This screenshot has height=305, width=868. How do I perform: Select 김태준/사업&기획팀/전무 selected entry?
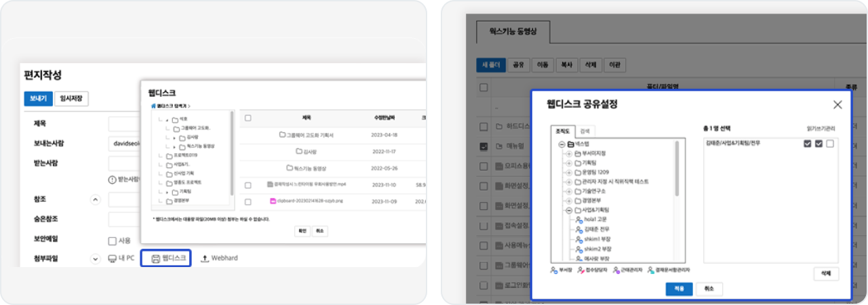[734, 144]
